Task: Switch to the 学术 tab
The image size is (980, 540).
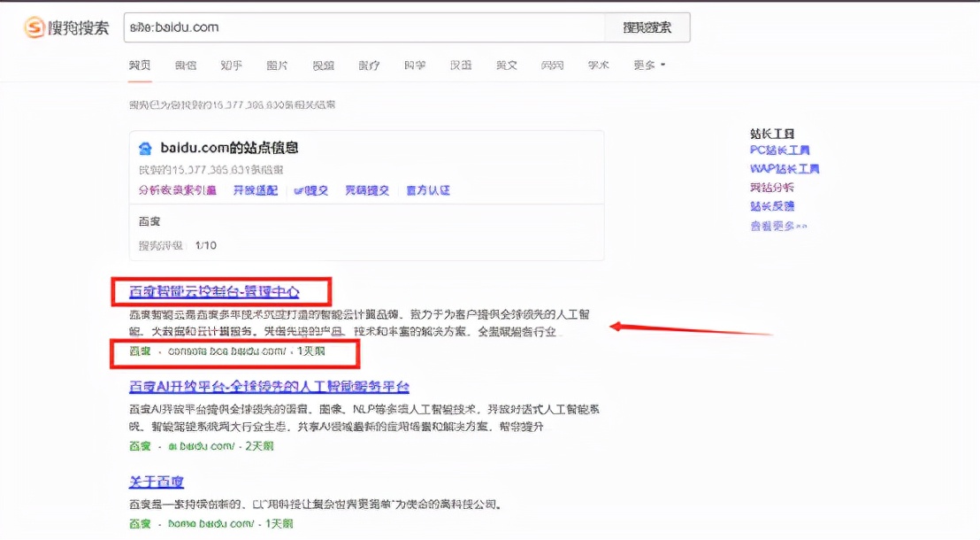Action: point(598,66)
